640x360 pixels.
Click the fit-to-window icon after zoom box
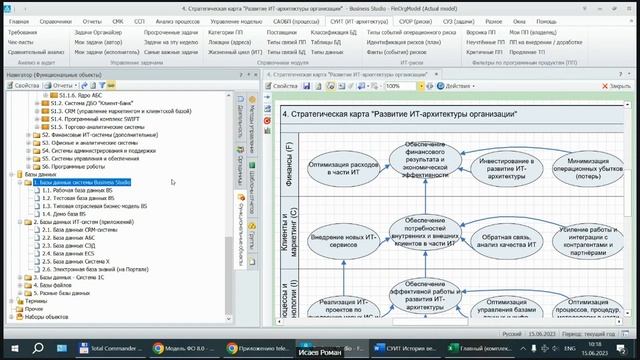pos(429,86)
